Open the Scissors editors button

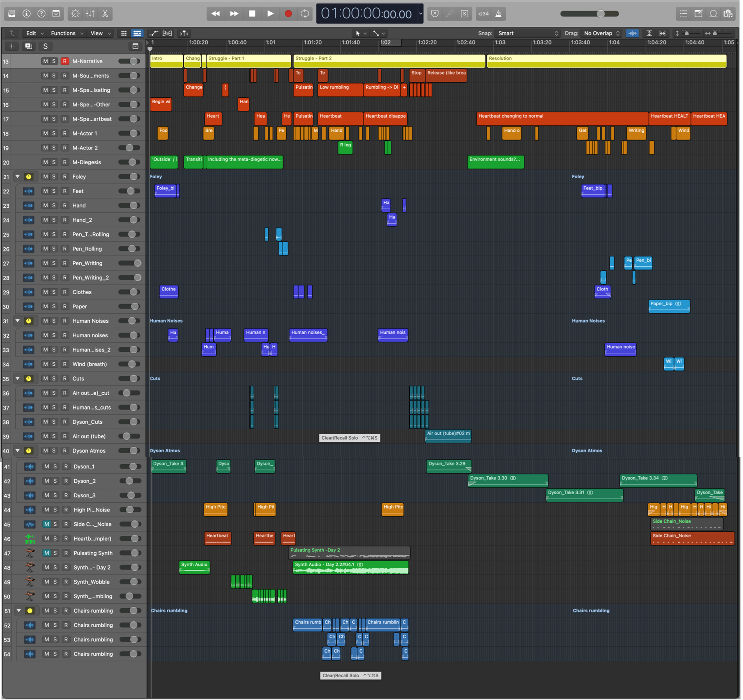(x=105, y=14)
